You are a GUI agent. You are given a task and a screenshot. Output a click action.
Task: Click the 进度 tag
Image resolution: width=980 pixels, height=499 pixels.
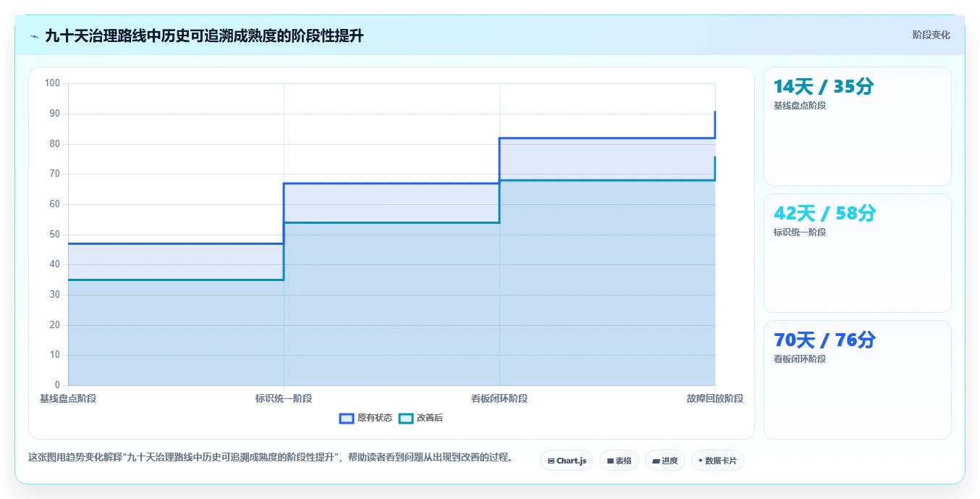665,461
